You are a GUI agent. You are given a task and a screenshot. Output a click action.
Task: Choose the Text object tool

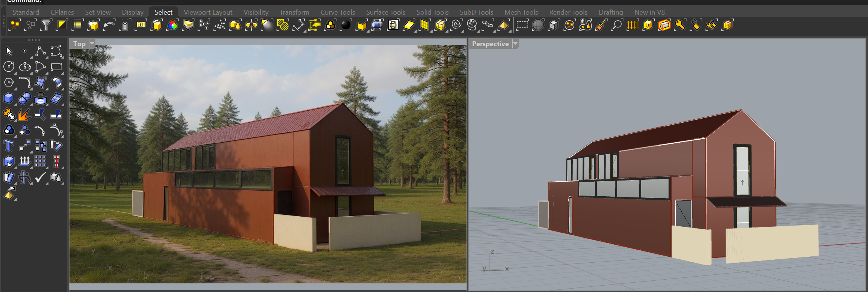(x=9, y=146)
